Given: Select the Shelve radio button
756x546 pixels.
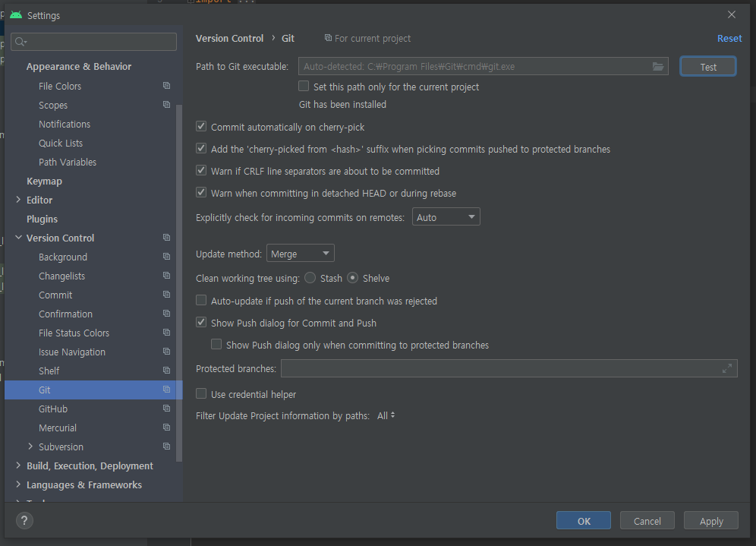Looking at the screenshot, I should pos(352,278).
